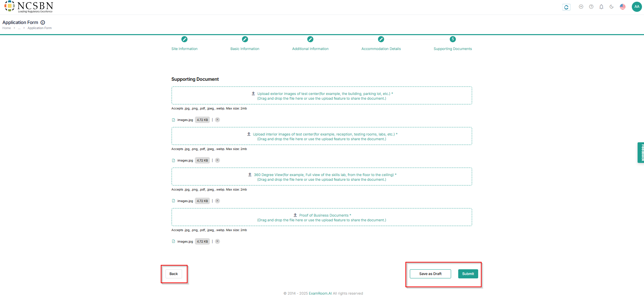Open the notifications bell

[x=601, y=7]
